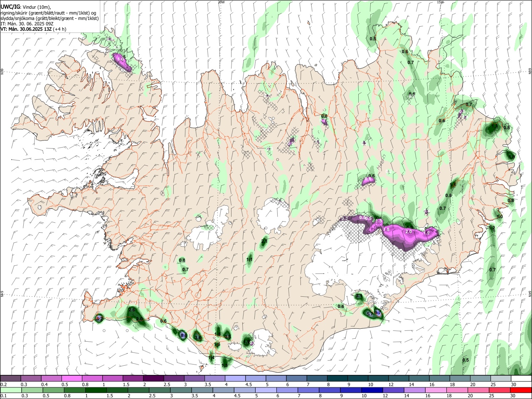Click the 'VT: Mán. 30.06.2025 13Z (+4 h)' line
Screen dimensions: 532x399
pos(33,29)
